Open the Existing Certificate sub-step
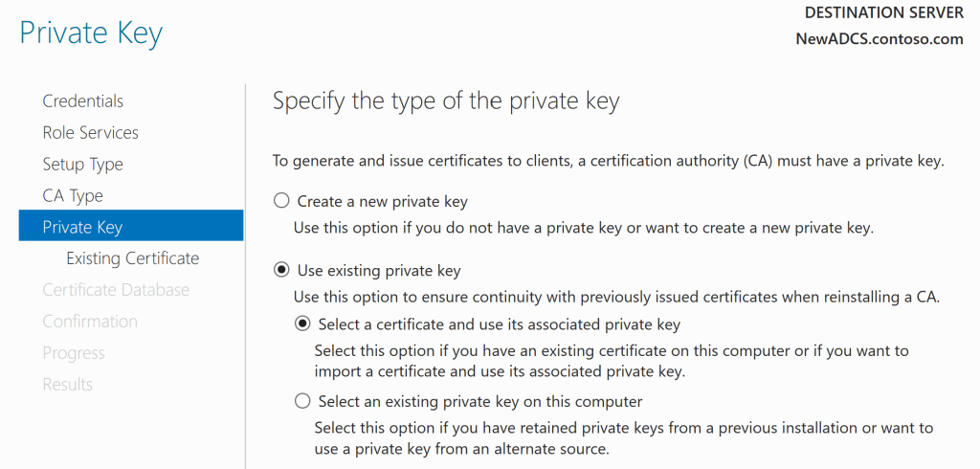The width and height of the screenshot is (980, 469). 133,258
